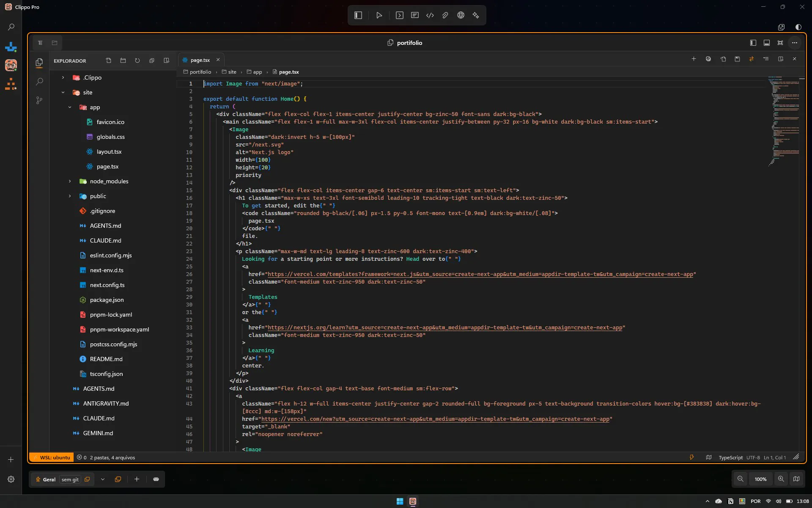Click the WSL: ubuntu status button

[x=51, y=457]
